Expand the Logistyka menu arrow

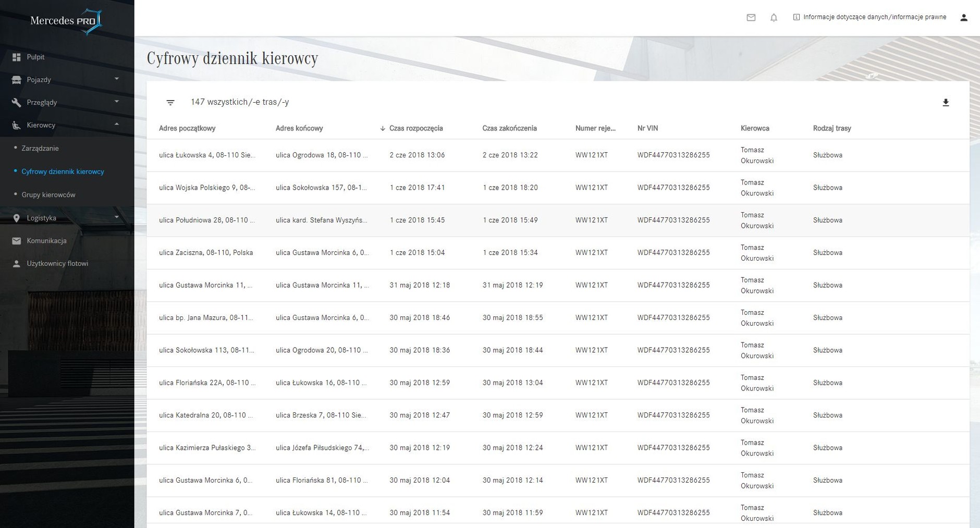coord(117,217)
